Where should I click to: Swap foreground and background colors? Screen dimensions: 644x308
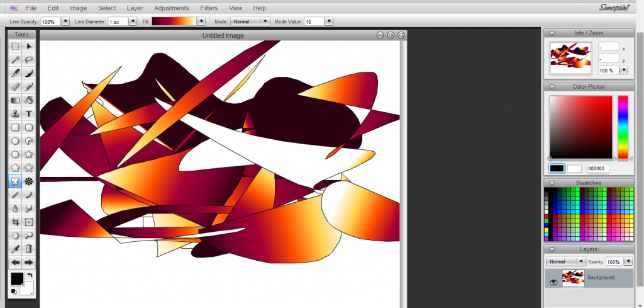(x=29, y=275)
